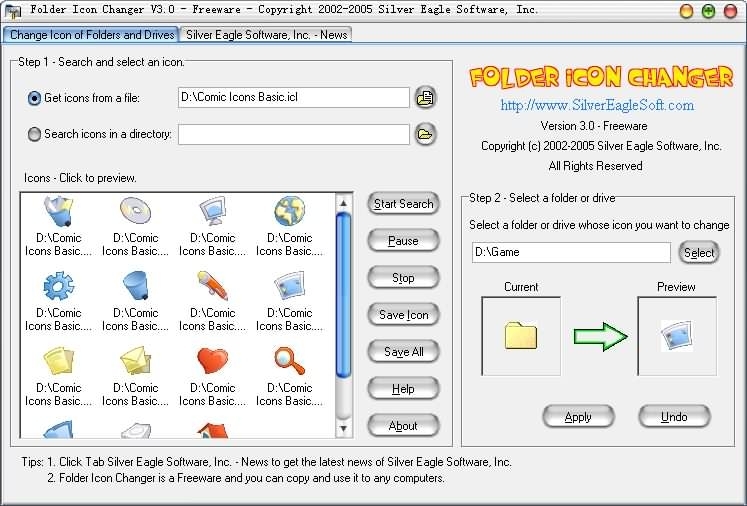Select the recycle bin with papers icon
This screenshot has height=506, width=747.
pos(59,211)
